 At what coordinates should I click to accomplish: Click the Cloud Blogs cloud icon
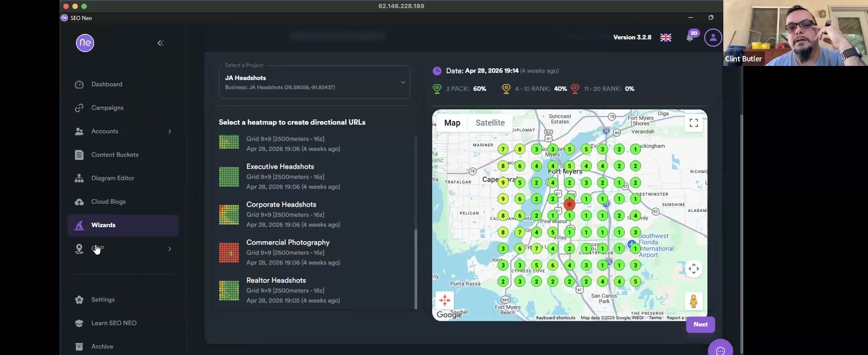79,202
